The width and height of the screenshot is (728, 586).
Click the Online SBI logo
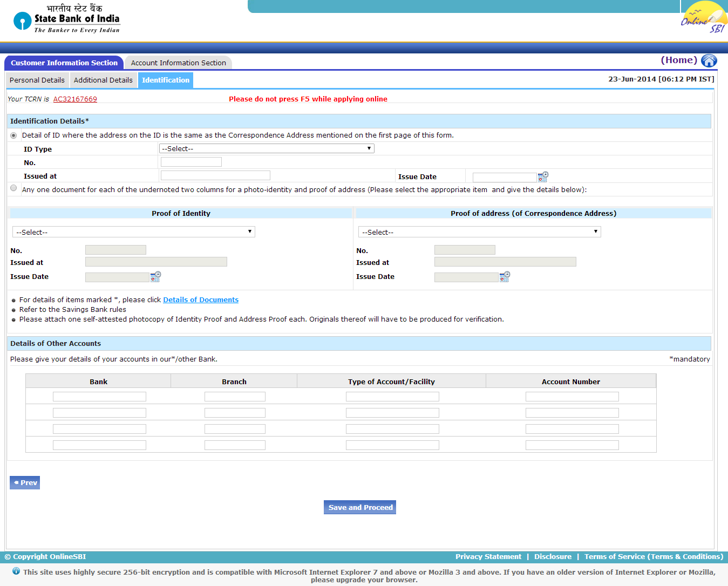click(x=704, y=18)
